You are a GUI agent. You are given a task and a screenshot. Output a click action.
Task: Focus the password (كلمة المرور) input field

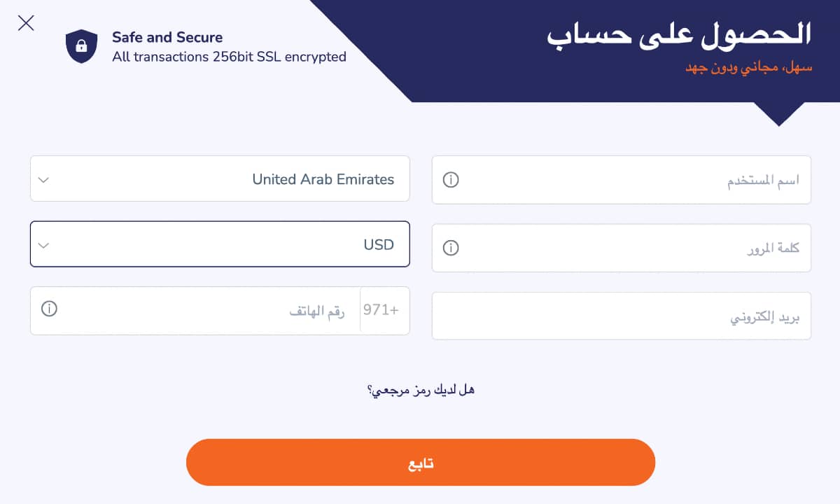[x=630, y=248]
